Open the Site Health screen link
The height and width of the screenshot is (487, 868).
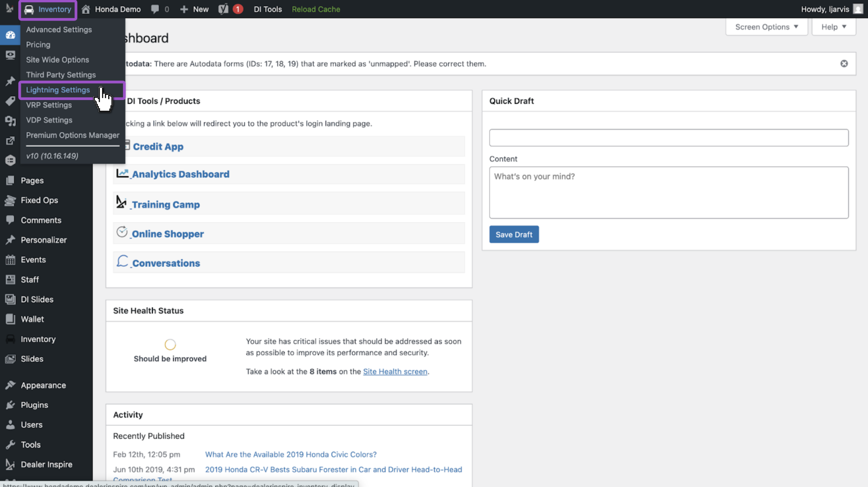point(395,371)
